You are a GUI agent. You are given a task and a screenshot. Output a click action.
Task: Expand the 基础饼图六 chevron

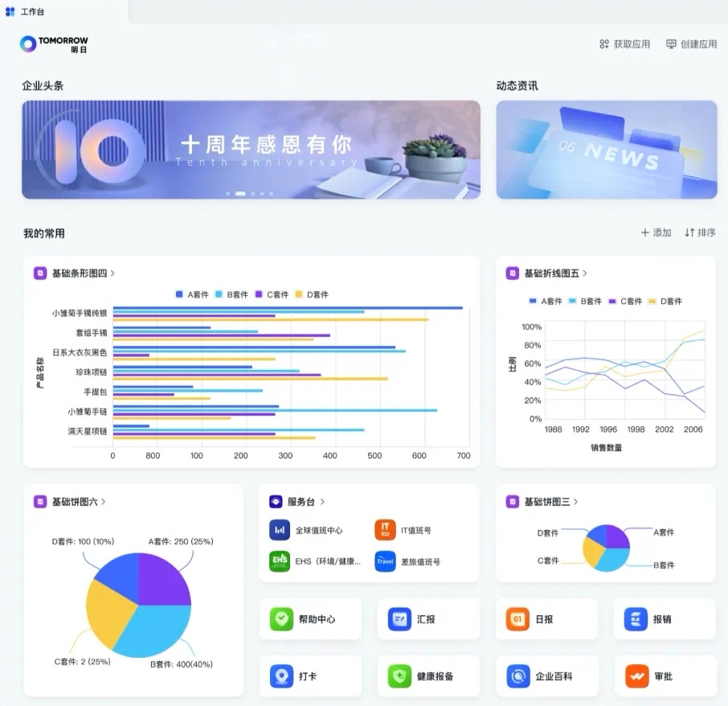pyautogui.click(x=104, y=502)
